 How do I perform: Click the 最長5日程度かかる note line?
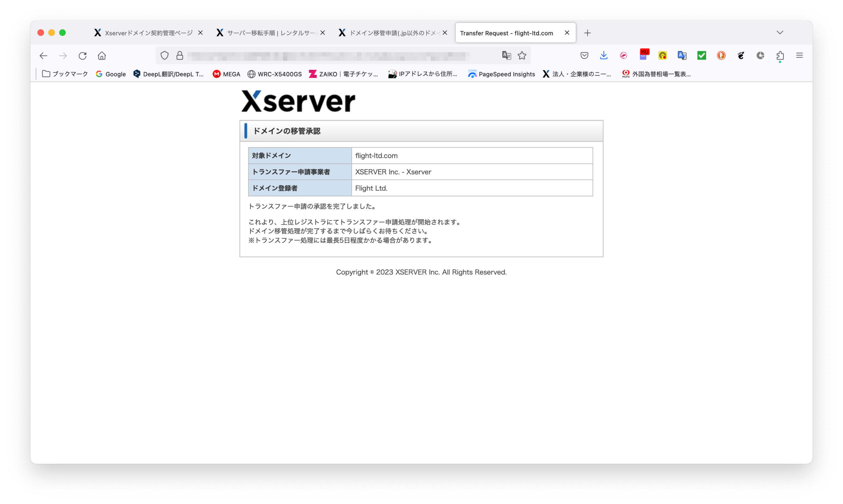341,240
